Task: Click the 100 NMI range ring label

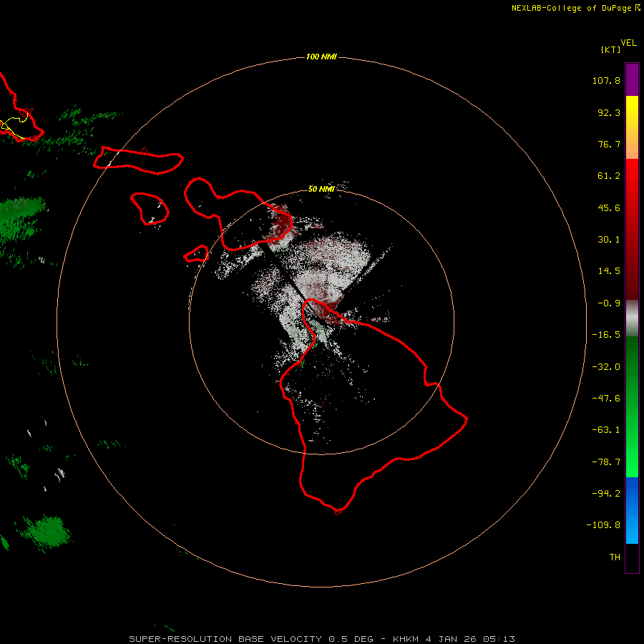Action: tap(321, 57)
